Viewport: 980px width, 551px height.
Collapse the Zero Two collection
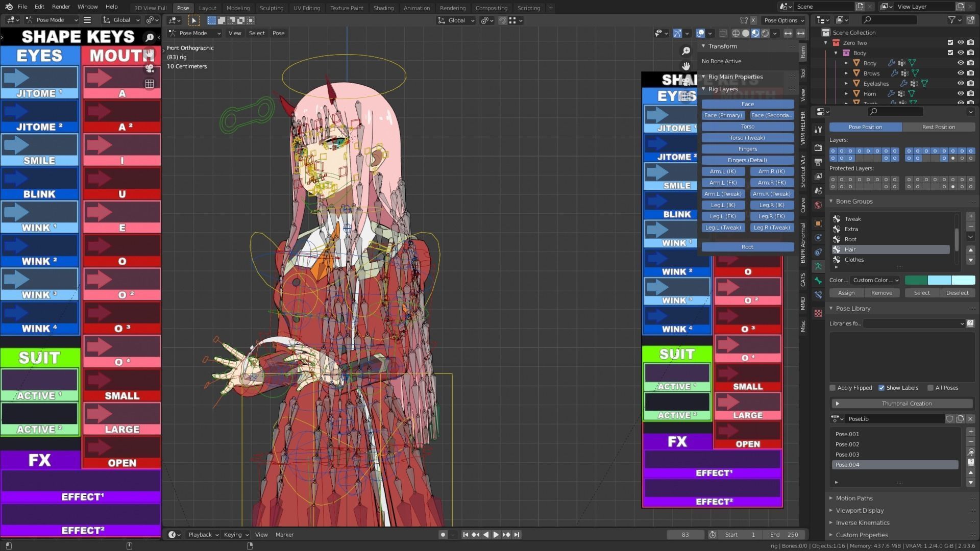point(826,43)
